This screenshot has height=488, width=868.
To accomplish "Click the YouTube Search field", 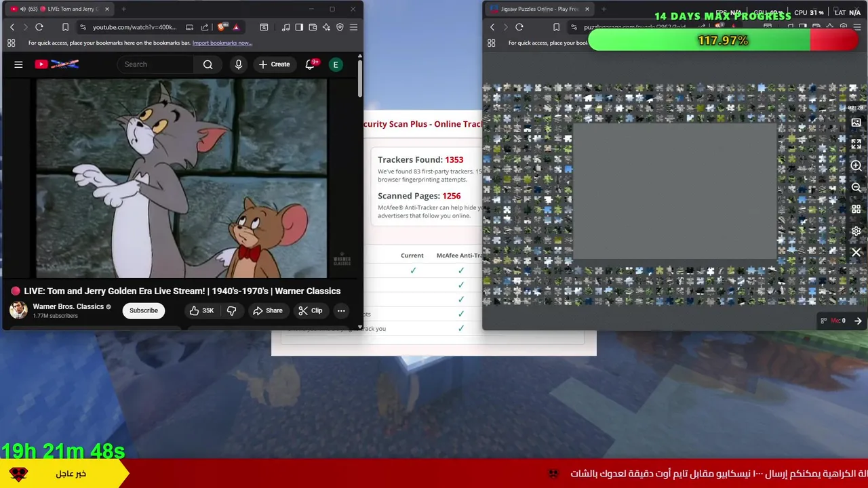I will click(x=156, y=64).
